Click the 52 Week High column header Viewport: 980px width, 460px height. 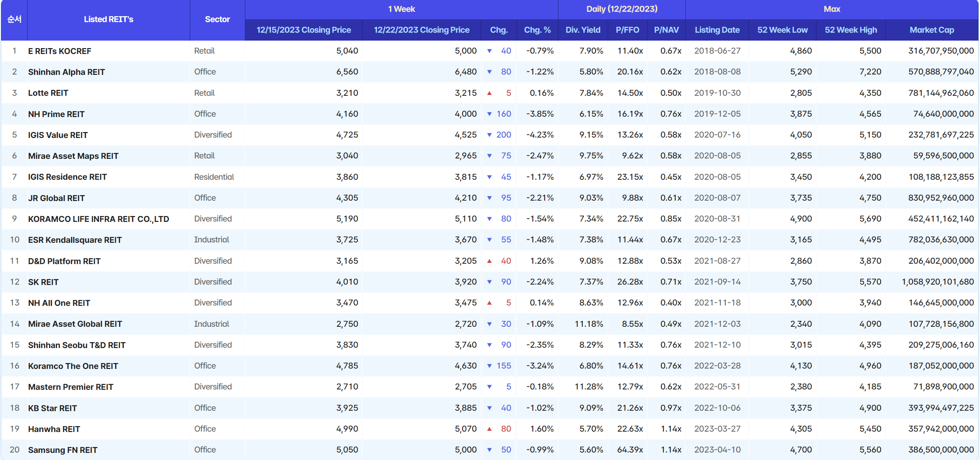[x=851, y=30]
